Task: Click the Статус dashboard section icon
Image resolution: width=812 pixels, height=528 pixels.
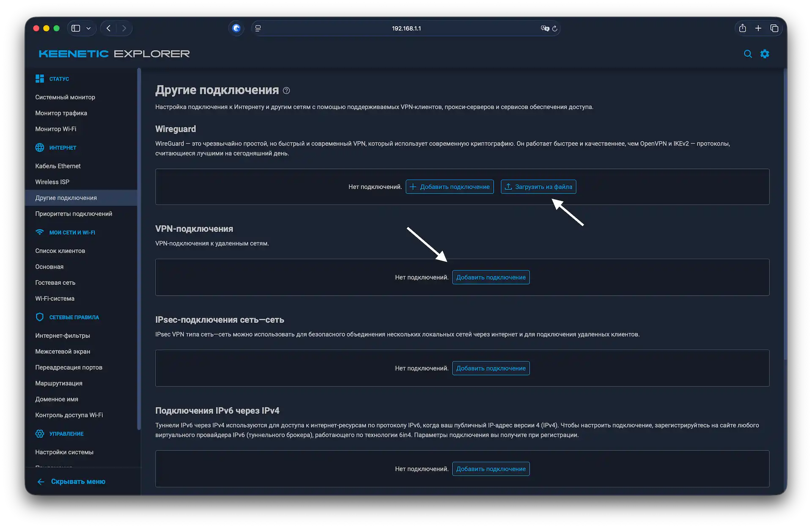Action: pyautogui.click(x=40, y=79)
